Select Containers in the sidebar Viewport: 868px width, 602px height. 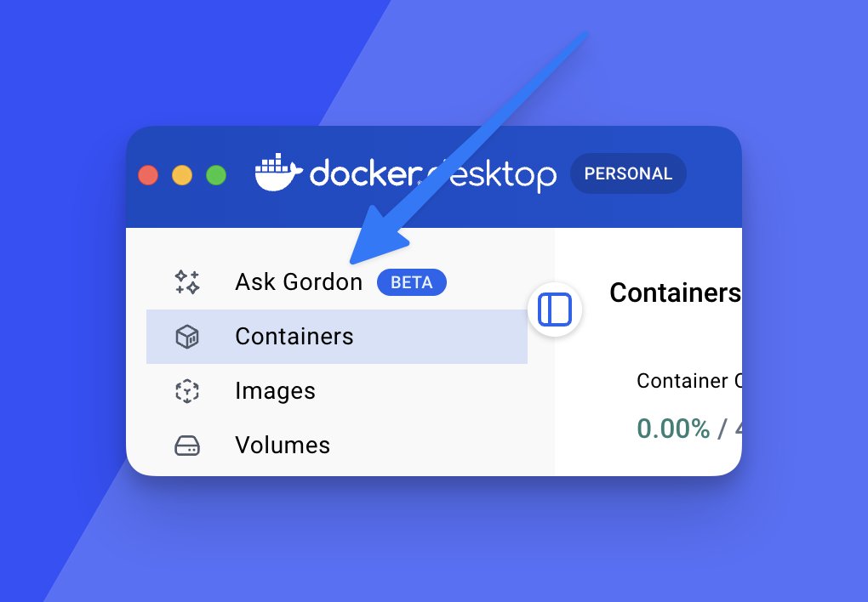[x=337, y=337]
